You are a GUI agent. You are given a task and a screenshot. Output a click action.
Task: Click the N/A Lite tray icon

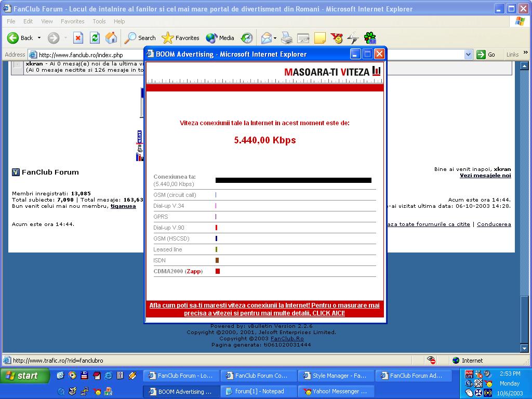pos(469,374)
